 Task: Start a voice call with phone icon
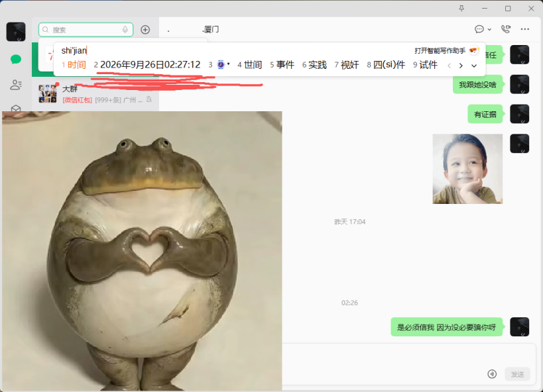[x=506, y=29]
